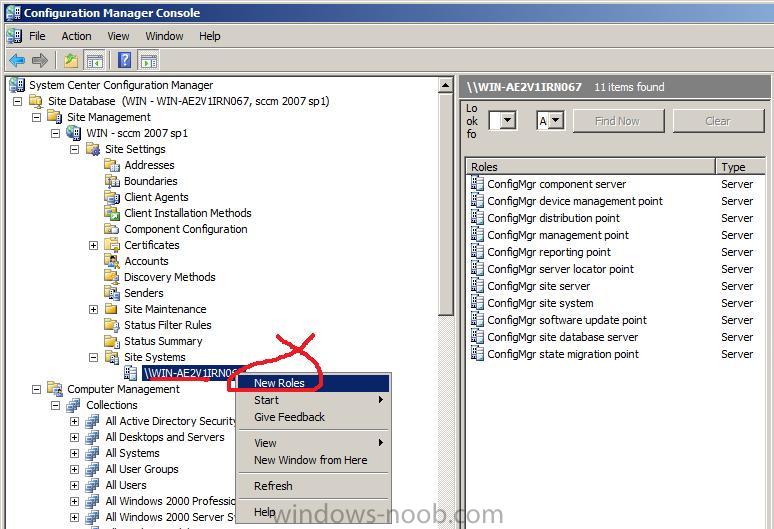Click the Clear button

718,121
